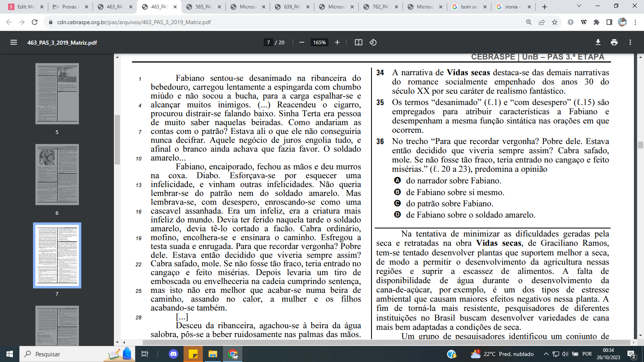Zoom in the PDF with plus icon
The height and width of the screenshot is (362, 644).
pyautogui.click(x=337, y=42)
